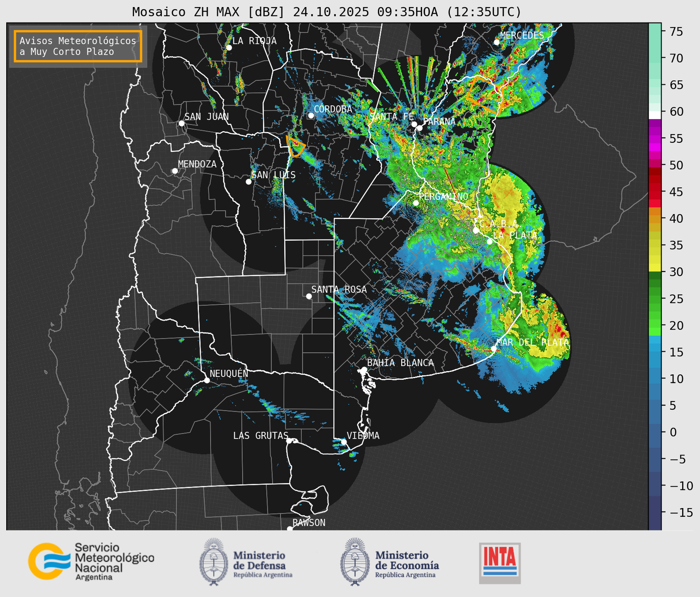Image resolution: width=700 pixels, height=597 pixels.
Task: Click the La Plata city marker dot
Action: [490, 242]
